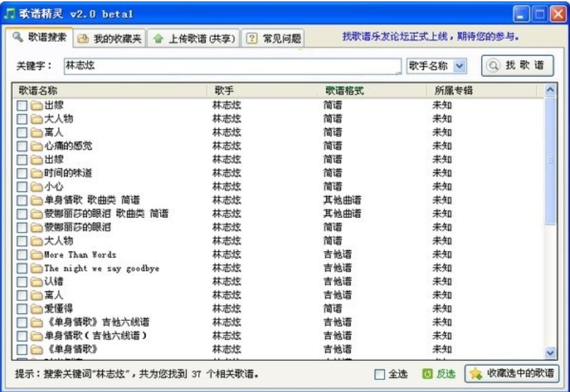570x392 pixels.
Task: Click the folder icon on 我的收藏夹 tab
Action: (x=83, y=39)
